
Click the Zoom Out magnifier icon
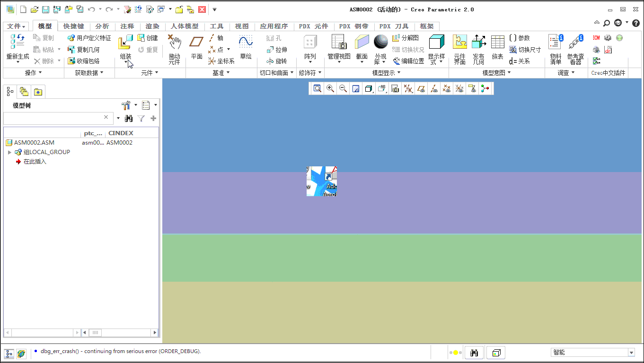pos(343,88)
